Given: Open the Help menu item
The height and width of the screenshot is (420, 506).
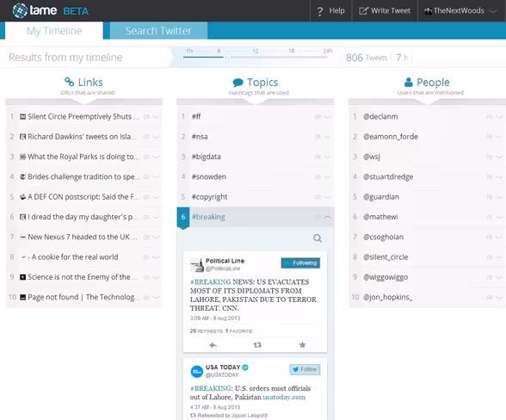Looking at the screenshot, I should click(330, 11).
